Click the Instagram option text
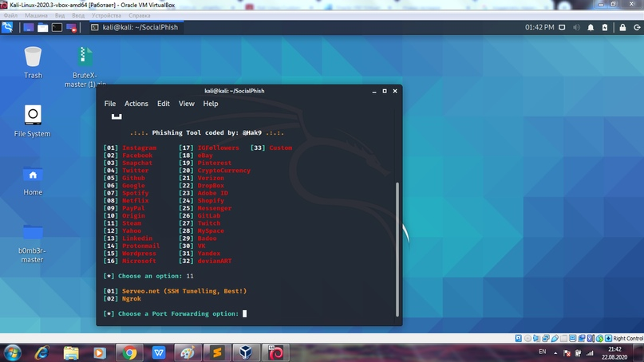 (139, 148)
